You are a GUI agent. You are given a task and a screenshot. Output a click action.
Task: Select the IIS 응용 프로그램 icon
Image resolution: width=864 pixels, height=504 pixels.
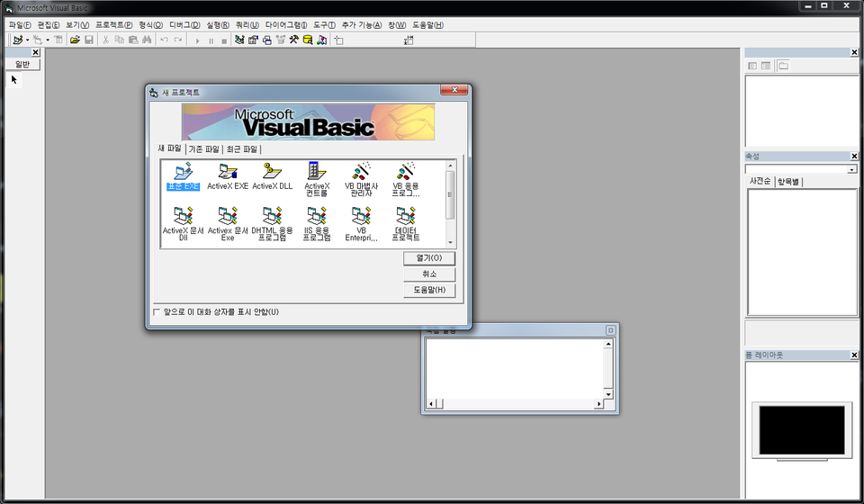(x=317, y=223)
